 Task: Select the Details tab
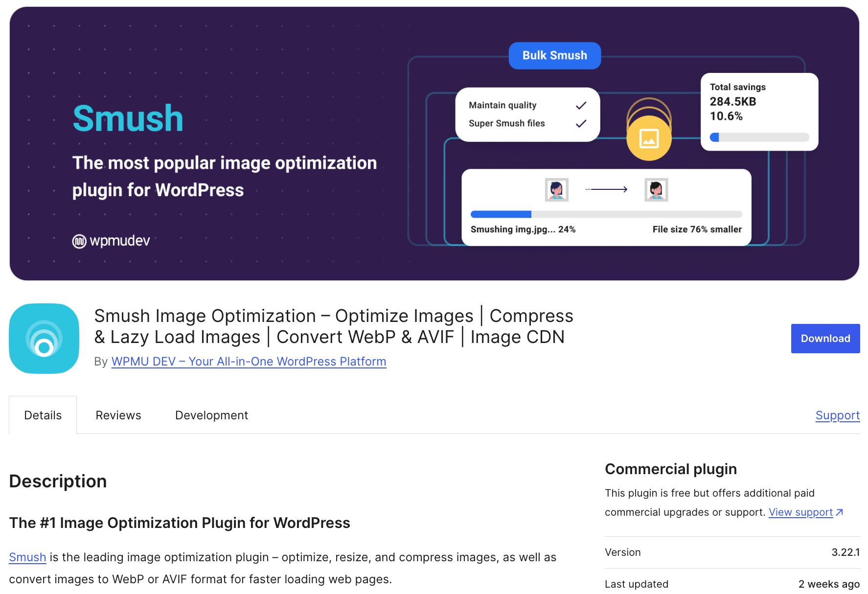point(43,414)
